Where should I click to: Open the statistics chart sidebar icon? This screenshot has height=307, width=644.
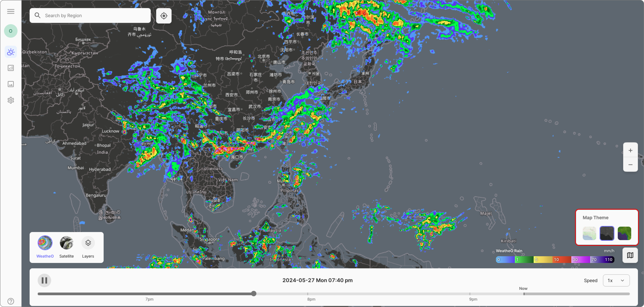11,68
